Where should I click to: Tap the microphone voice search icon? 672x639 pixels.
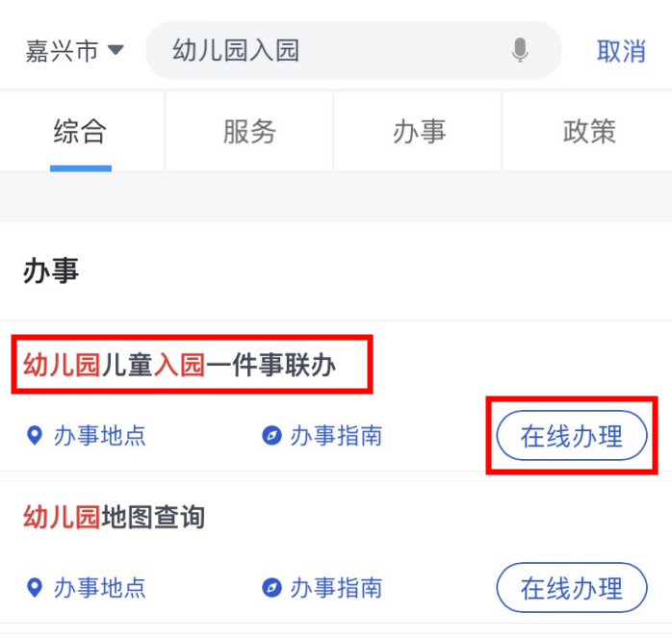point(520,50)
